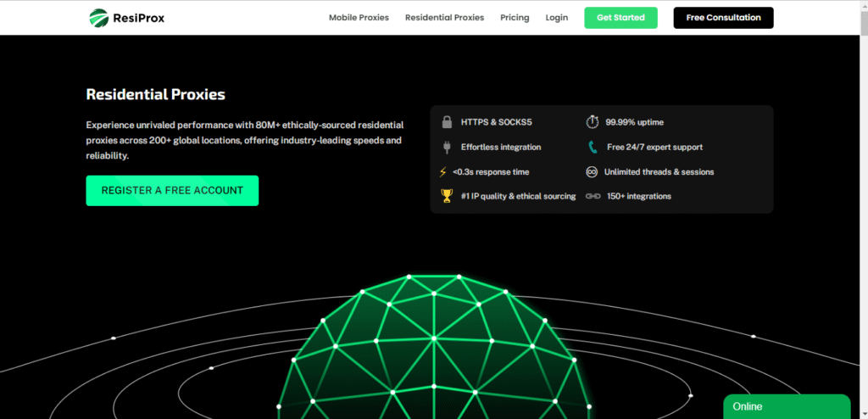868x419 pixels.
Task: Click the trophy icon beside #1 IP quality
Action: pyautogui.click(x=448, y=196)
